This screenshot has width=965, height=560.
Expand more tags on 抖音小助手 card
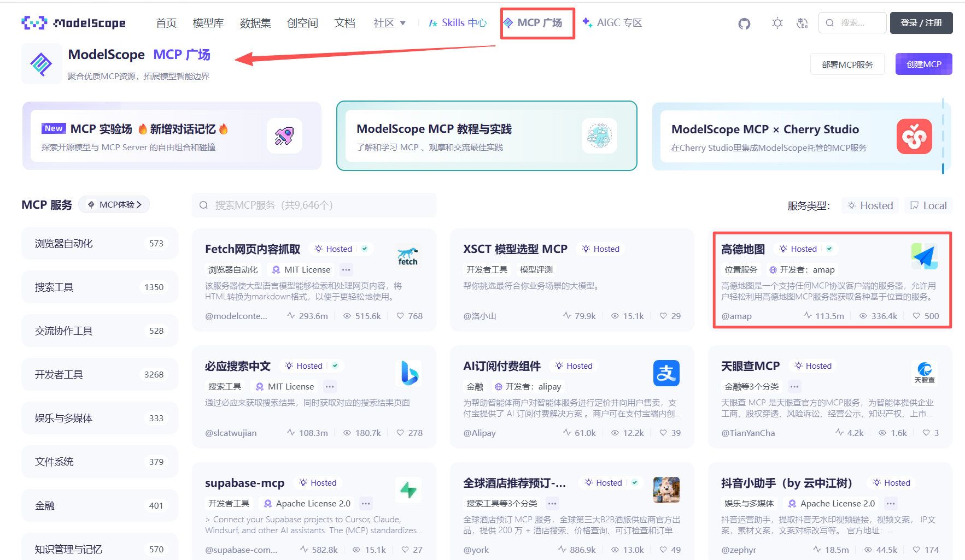891,503
